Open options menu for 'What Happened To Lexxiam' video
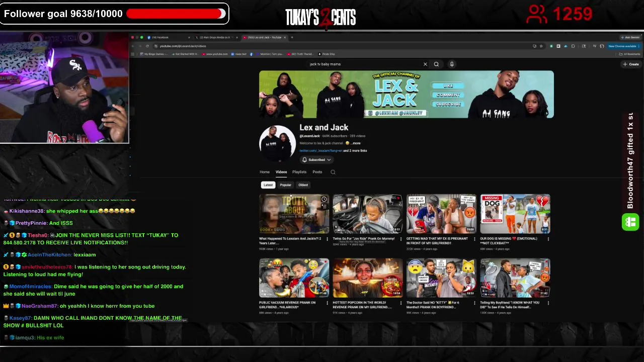Screen dimensions: 644x362 point(327,239)
